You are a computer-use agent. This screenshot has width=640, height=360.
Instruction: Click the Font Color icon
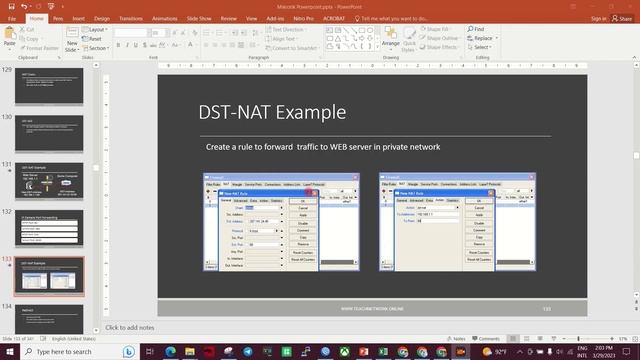tap(190, 45)
